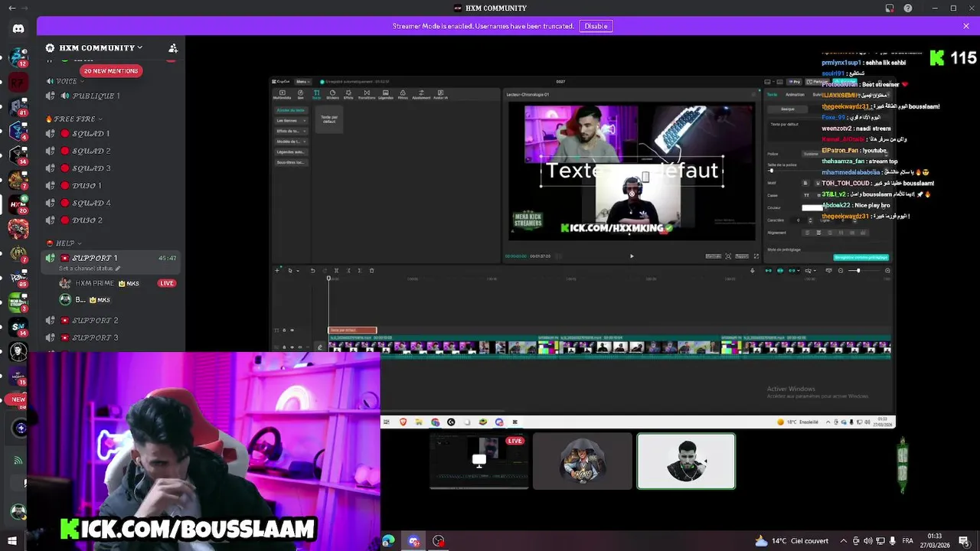Open the Menu dropdown in streamed CapCut
This screenshot has width=980, height=551.
coord(302,81)
